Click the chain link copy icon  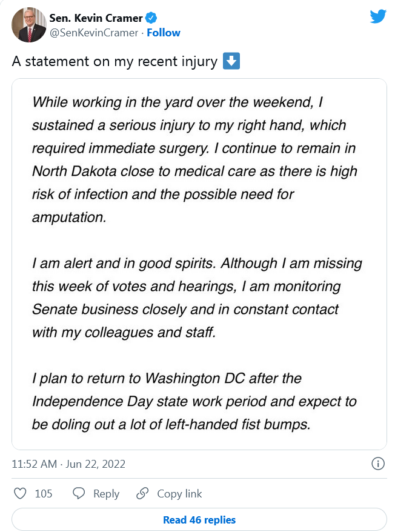point(142,493)
